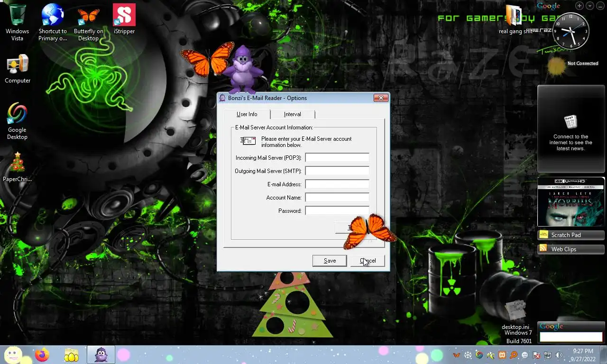
Task: Switch to the Interval tab
Action: [x=292, y=114]
